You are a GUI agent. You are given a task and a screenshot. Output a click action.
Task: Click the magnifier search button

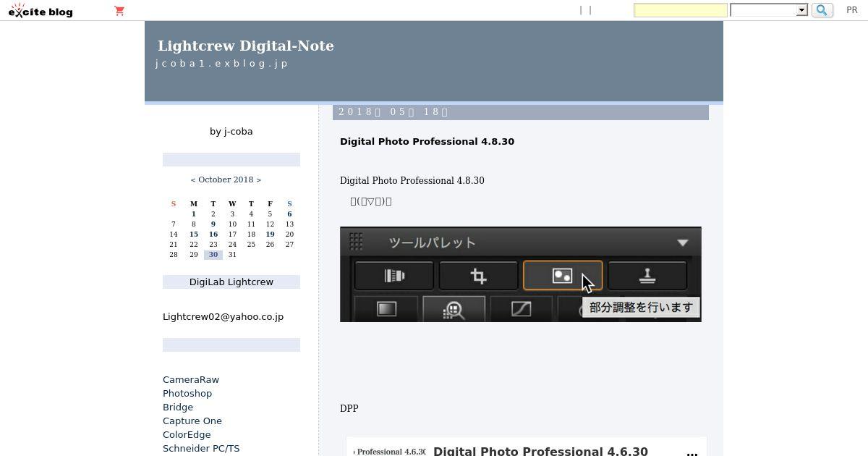click(x=822, y=10)
